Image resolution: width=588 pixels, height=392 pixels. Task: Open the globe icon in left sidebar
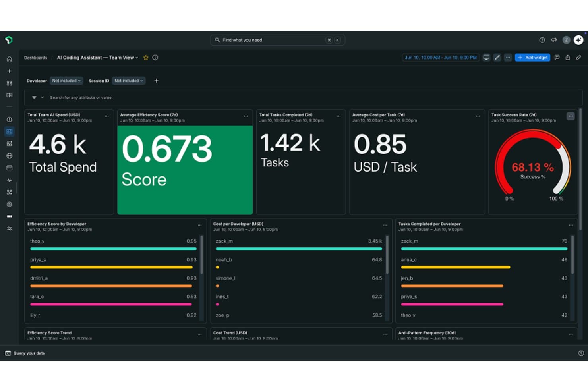(x=9, y=156)
